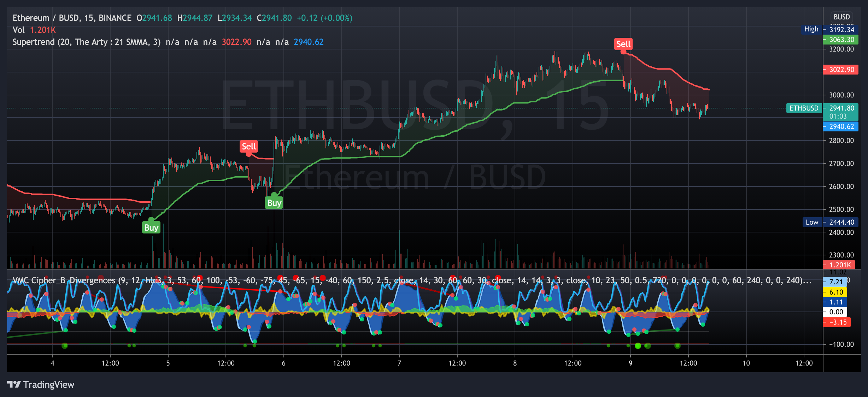This screenshot has height=397, width=868.
Task: Click the TradingView logo
Action: coord(41,385)
